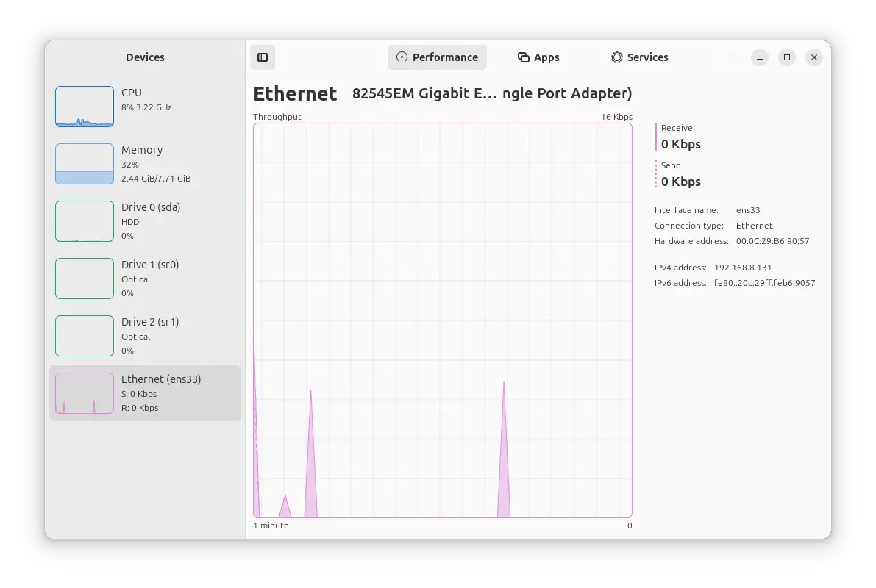Switch to the Apps tab
The width and height of the screenshot is (876, 588).
538,57
